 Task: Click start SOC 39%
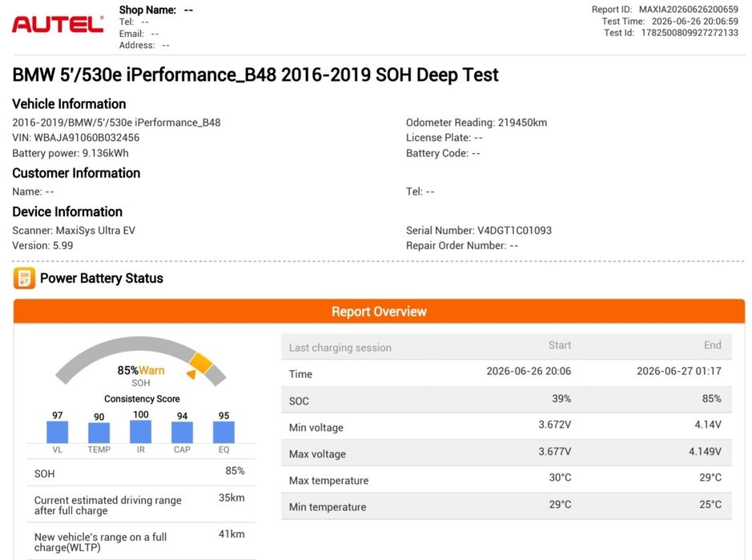point(561,398)
